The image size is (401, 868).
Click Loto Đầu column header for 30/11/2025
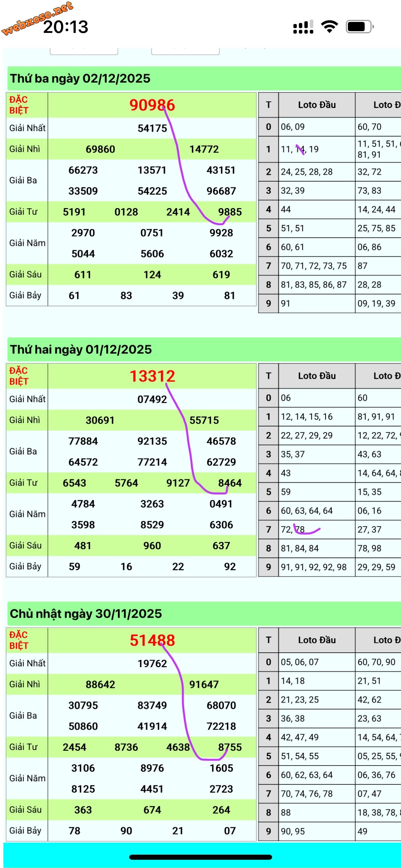pyautogui.click(x=317, y=640)
